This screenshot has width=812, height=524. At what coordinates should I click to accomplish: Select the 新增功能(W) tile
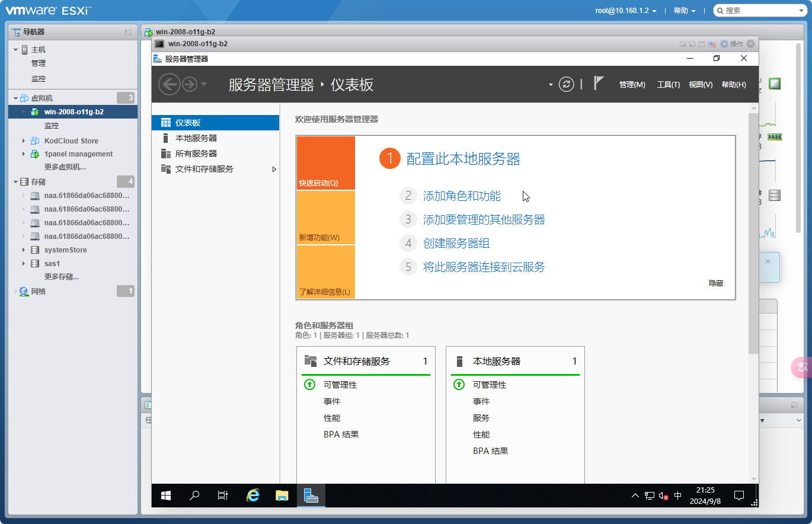pos(326,218)
